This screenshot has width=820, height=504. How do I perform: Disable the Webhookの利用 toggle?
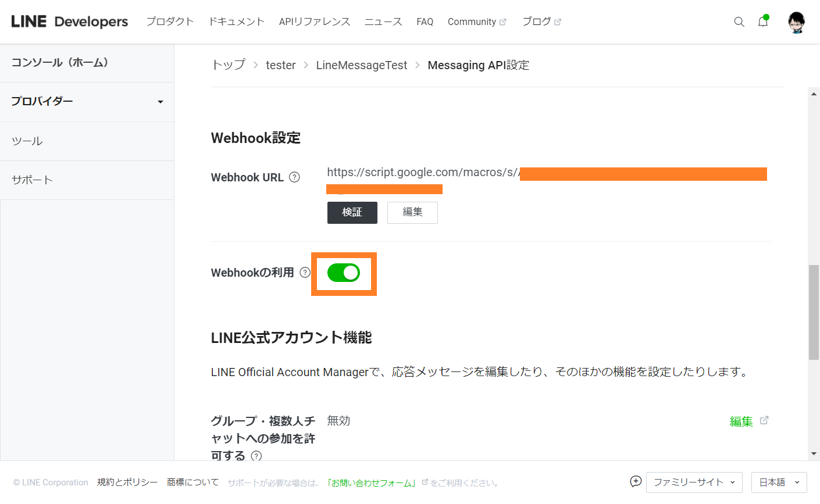coord(344,273)
